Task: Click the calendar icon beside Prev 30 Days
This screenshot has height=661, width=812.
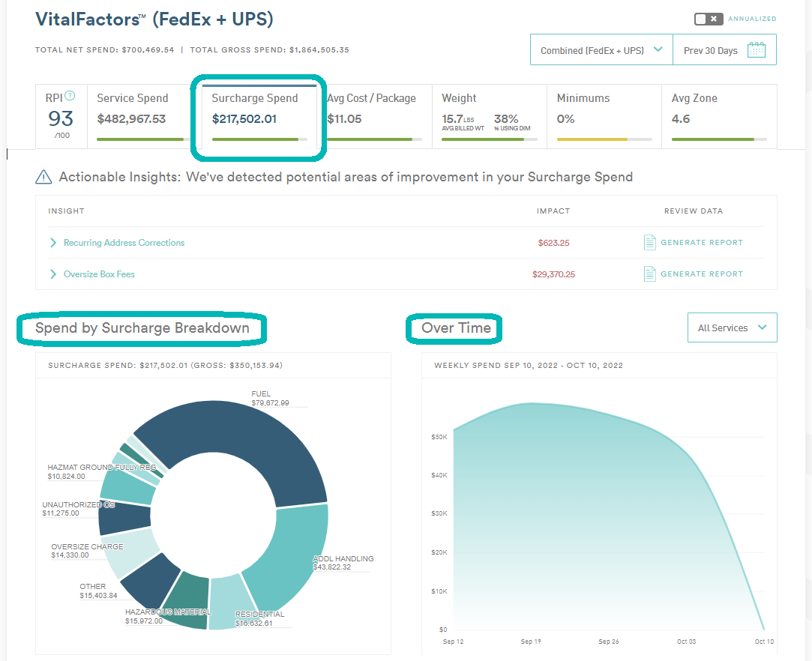Action: (757, 50)
